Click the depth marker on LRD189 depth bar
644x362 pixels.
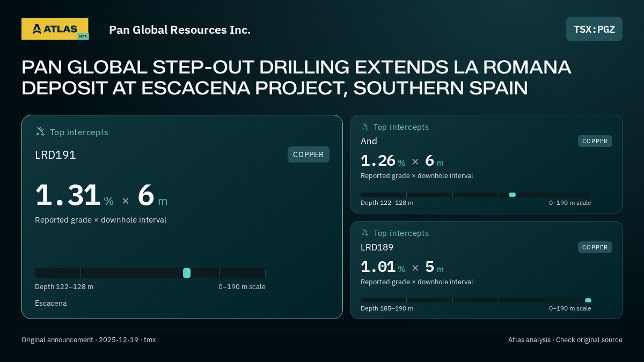[588, 300]
